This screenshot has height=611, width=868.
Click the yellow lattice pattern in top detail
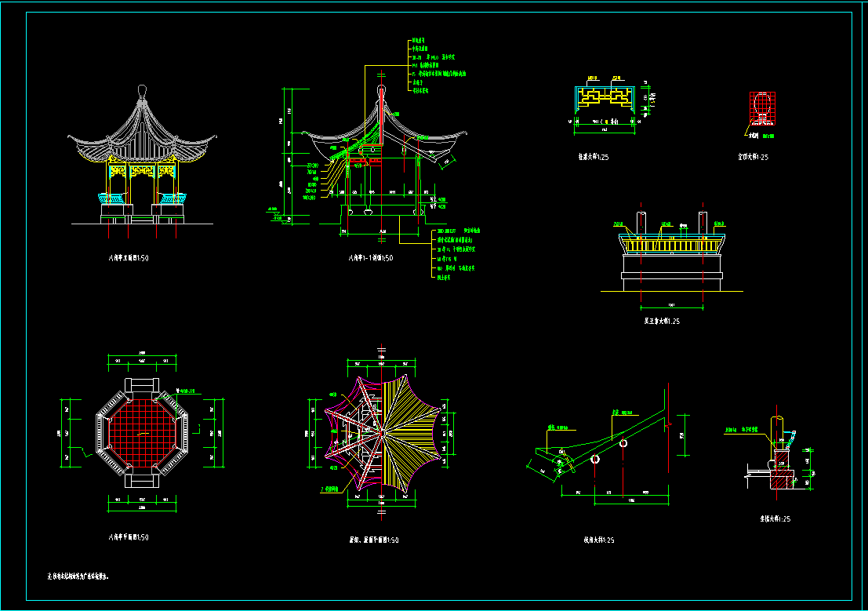pyautogui.click(x=606, y=98)
